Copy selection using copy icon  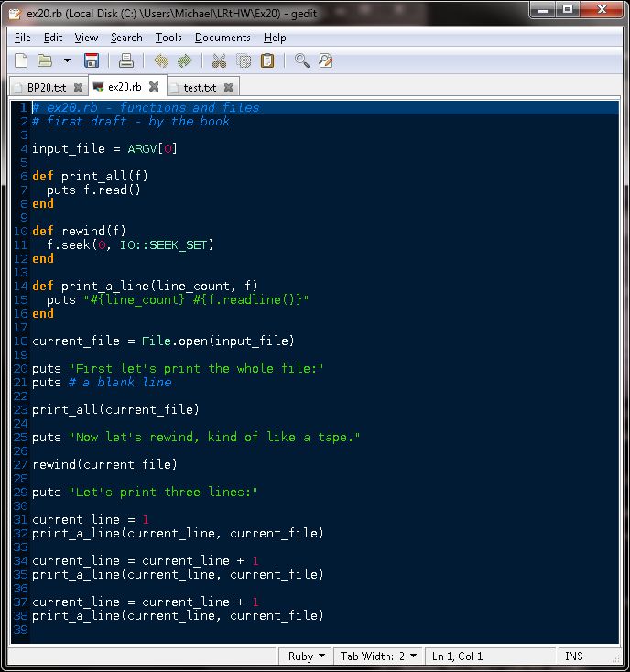pos(244,60)
